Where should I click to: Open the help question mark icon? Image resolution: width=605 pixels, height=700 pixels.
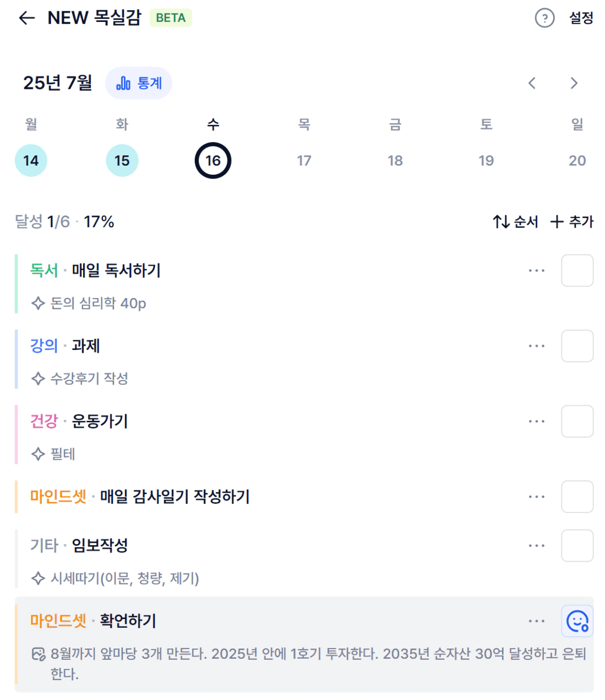[544, 18]
